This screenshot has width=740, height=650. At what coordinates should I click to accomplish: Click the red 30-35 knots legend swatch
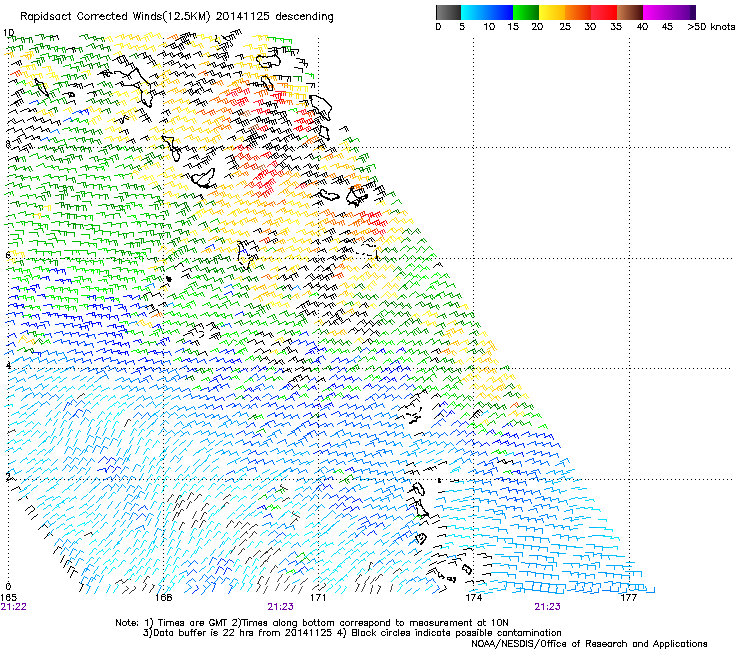tap(604, 12)
